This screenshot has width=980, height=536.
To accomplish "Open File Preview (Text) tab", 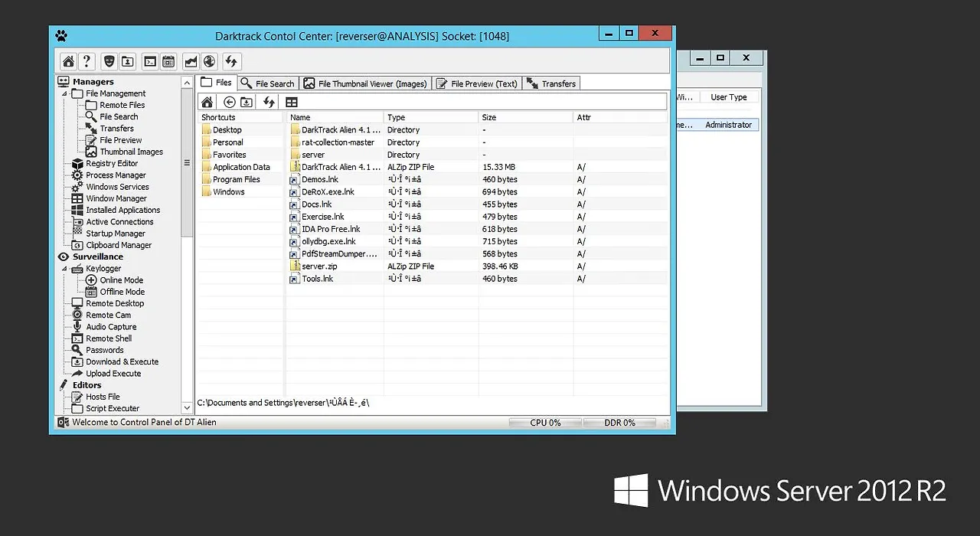I will 477,83.
